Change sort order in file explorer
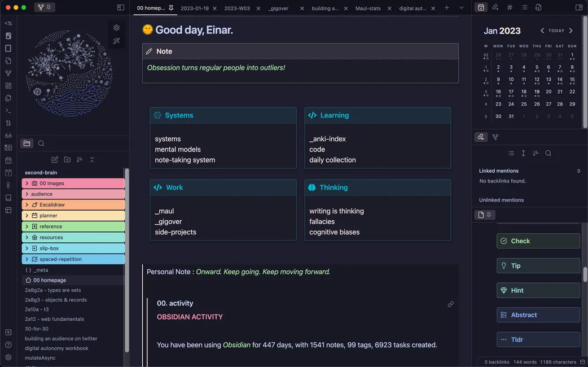The height and width of the screenshot is (367, 588). point(80,160)
